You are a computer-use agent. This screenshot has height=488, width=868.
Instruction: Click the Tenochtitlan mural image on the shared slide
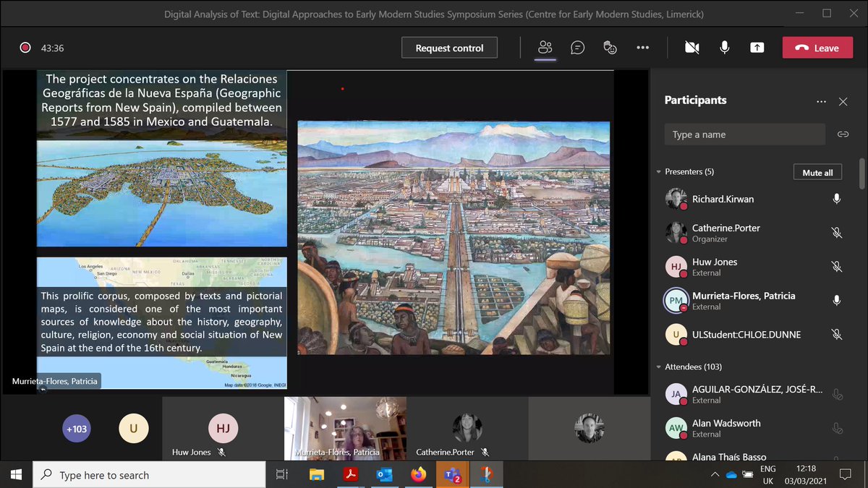coord(454,238)
